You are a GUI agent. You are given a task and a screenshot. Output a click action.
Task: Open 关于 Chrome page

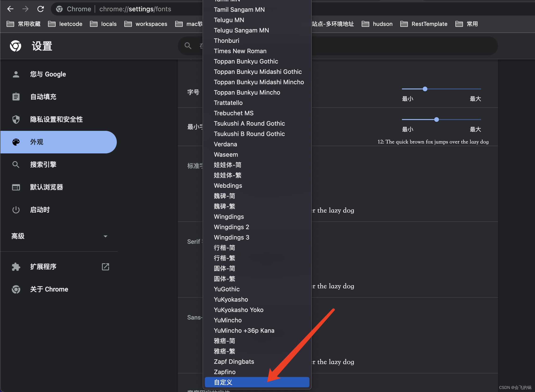coord(49,289)
